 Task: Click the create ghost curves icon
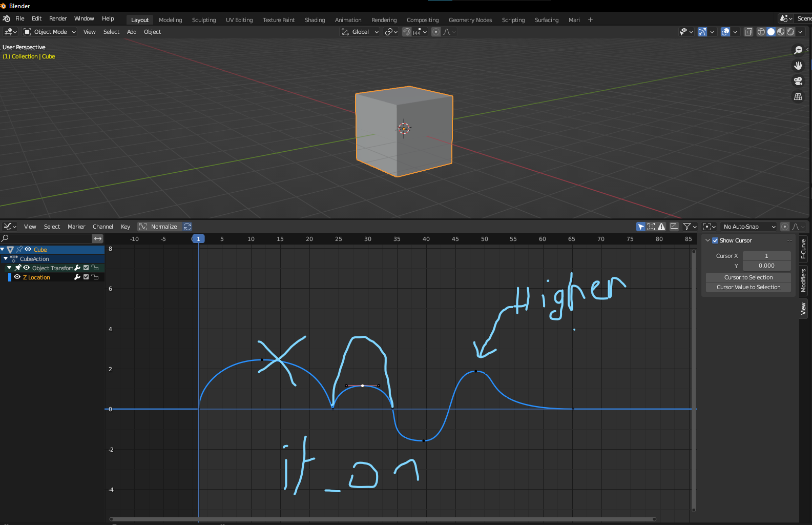pyautogui.click(x=674, y=227)
